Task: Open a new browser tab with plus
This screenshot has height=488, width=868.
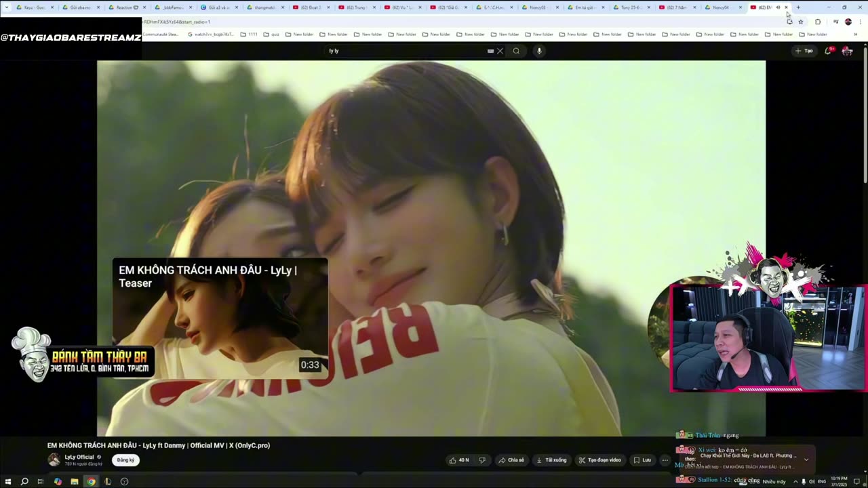Action: coord(798,7)
